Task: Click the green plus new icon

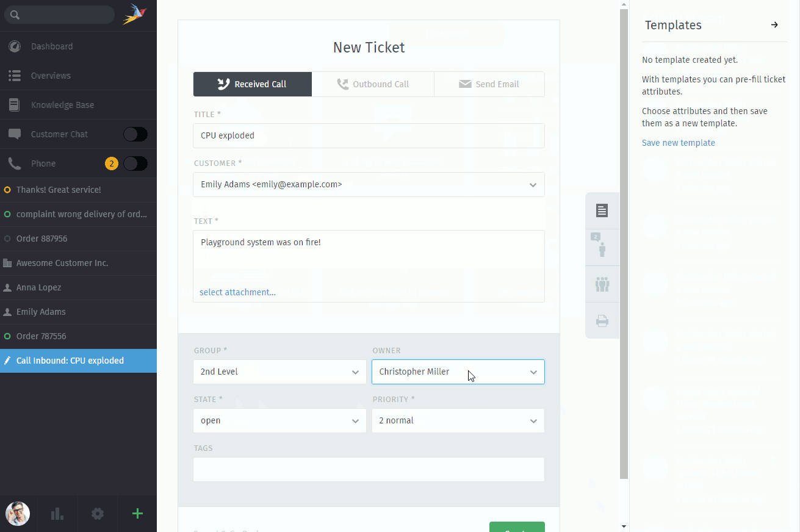Action: (137, 514)
